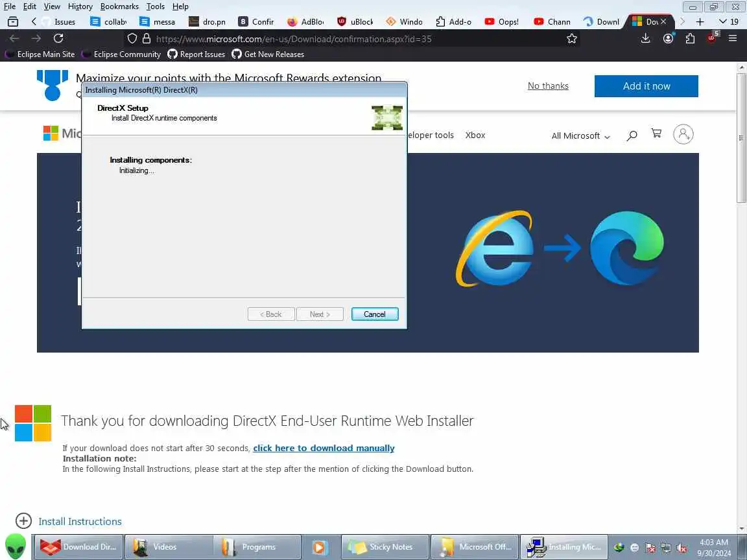The width and height of the screenshot is (747, 560).
Task: Go back with the browser back arrow
Action: tap(14, 39)
